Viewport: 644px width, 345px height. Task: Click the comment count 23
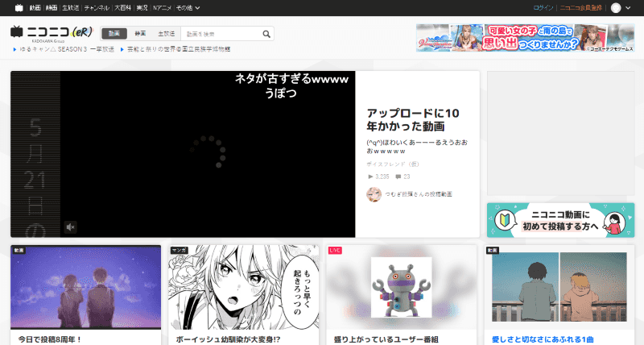pyautogui.click(x=403, y=177)
